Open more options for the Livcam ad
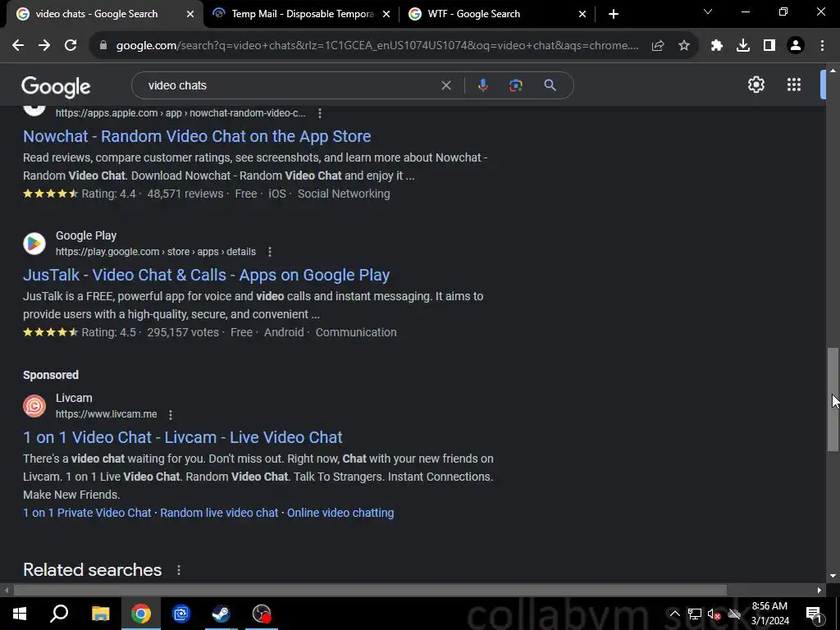Screen dimensions: 840x630 pos(171,414)
